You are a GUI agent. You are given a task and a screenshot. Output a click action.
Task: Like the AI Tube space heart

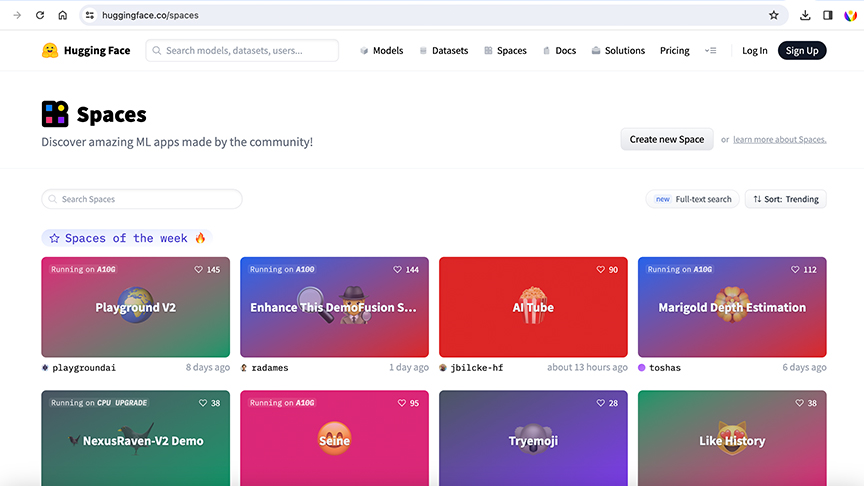click(601, 269)
